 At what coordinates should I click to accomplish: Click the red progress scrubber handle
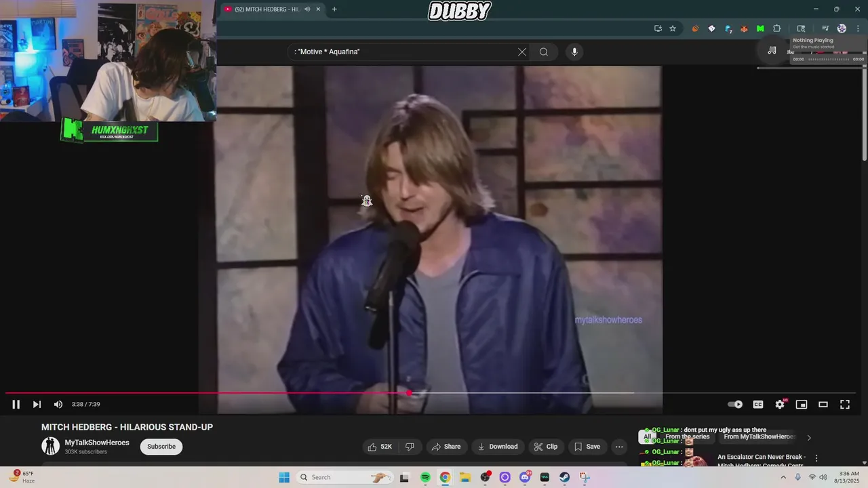tap(409, 393)
